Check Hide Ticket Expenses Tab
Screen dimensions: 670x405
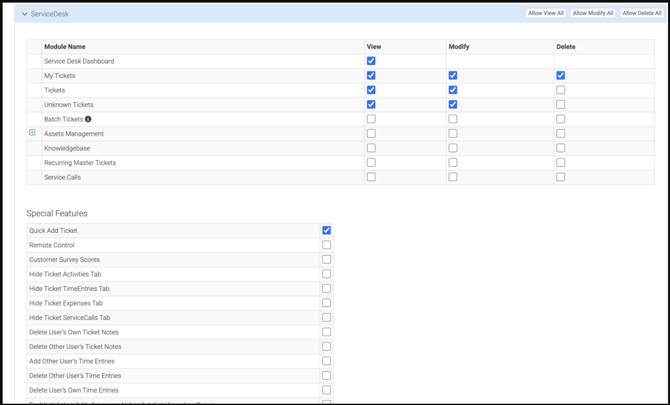326,303
